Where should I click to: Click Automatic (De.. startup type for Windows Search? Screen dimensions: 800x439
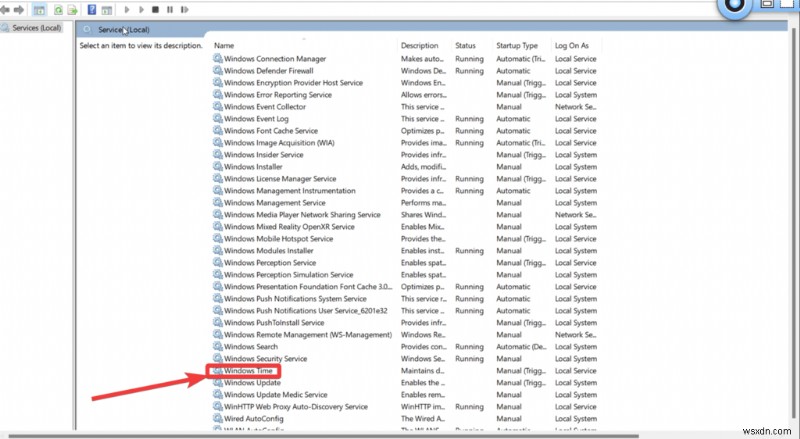coord(521,347)
